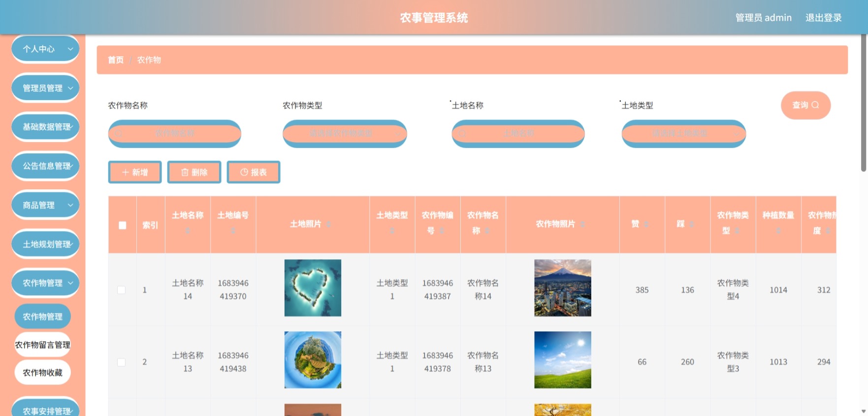The width and height of the screenshot is (868, 416).
Task: Click the 管理员 admin label
Action: [764, 18]
